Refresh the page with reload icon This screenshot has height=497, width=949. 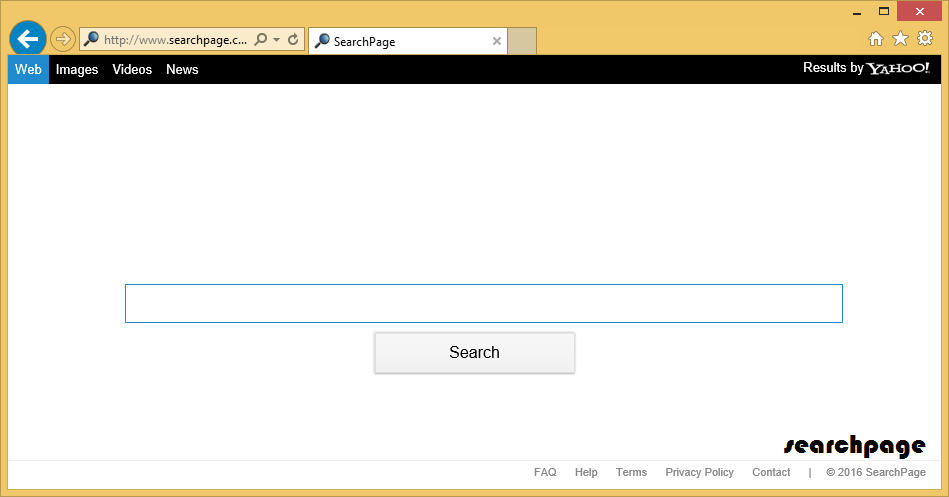pyautogui.click(x=293, y=40)
